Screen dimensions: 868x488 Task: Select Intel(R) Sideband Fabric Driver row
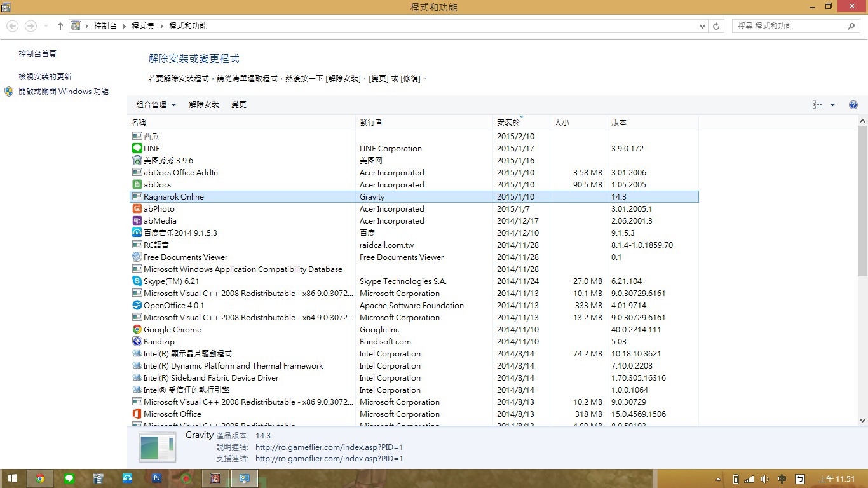(414, 377)
